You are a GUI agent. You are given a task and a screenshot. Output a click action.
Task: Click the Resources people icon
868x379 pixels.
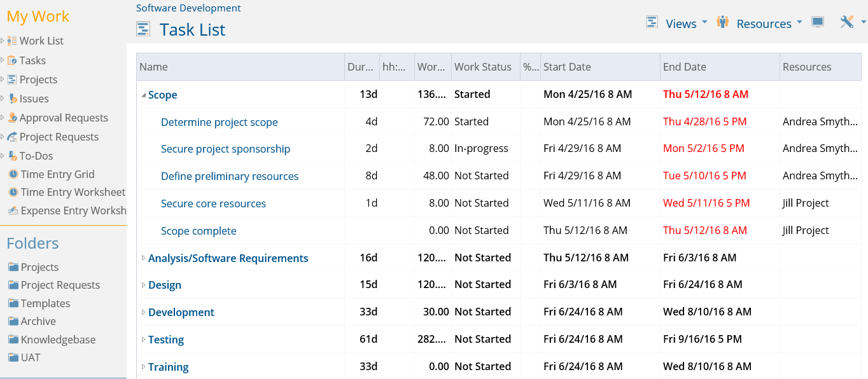click(x=722, y=22)
